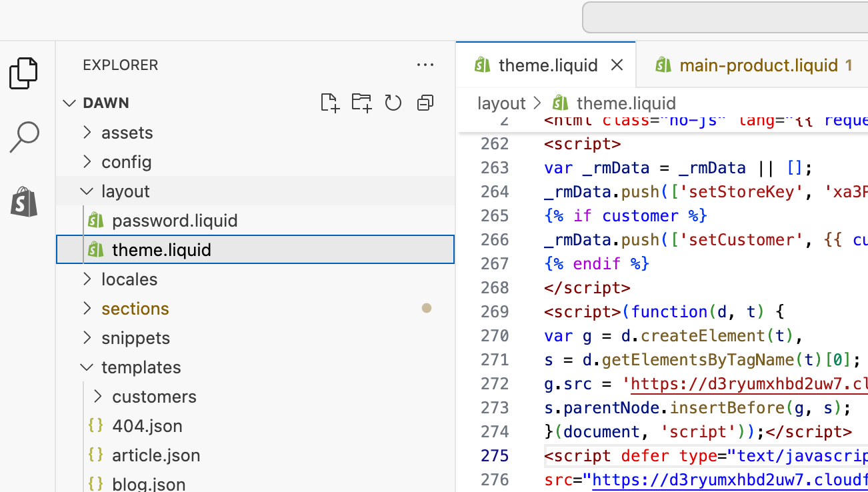Click line number 275 in the gutter
The image size is (868, 492).
(495, 455)
